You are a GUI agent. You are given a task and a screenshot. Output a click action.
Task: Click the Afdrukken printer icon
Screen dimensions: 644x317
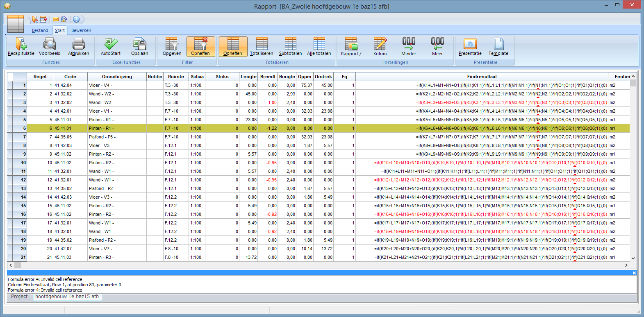point(78,47)
